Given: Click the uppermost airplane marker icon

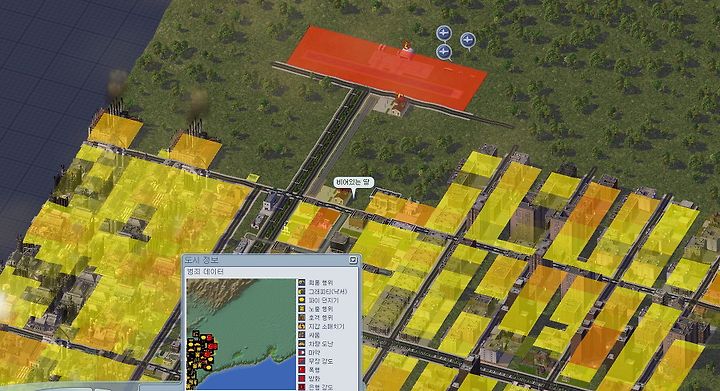Looking at the screenshot, I should click(x=444, y=33).
